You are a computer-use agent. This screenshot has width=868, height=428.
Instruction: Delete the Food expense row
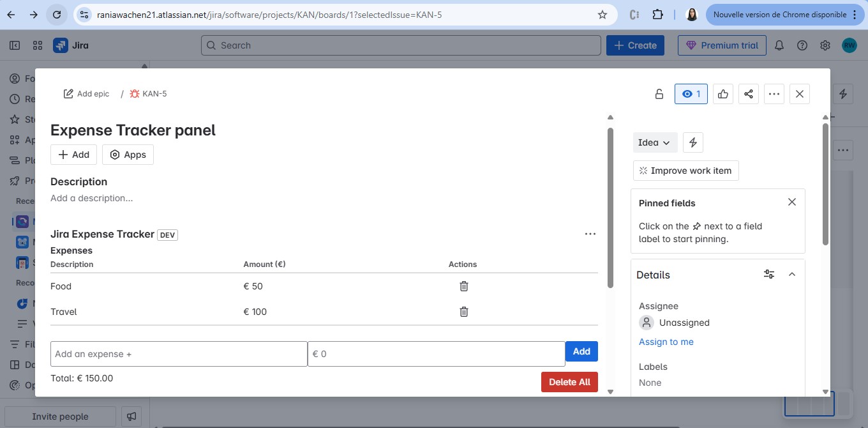[x=464, y=286]
